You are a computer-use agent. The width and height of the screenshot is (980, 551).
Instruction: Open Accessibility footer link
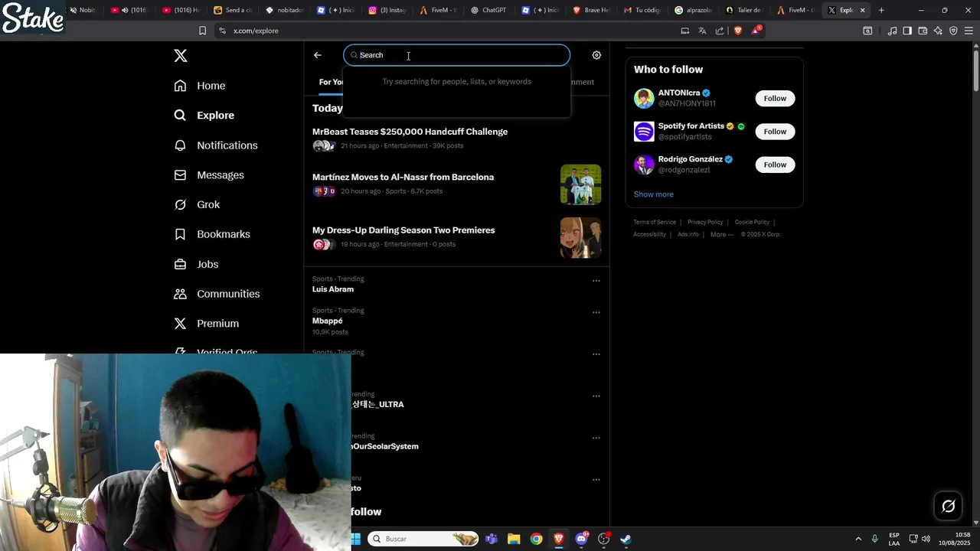[x=649, y=234]
